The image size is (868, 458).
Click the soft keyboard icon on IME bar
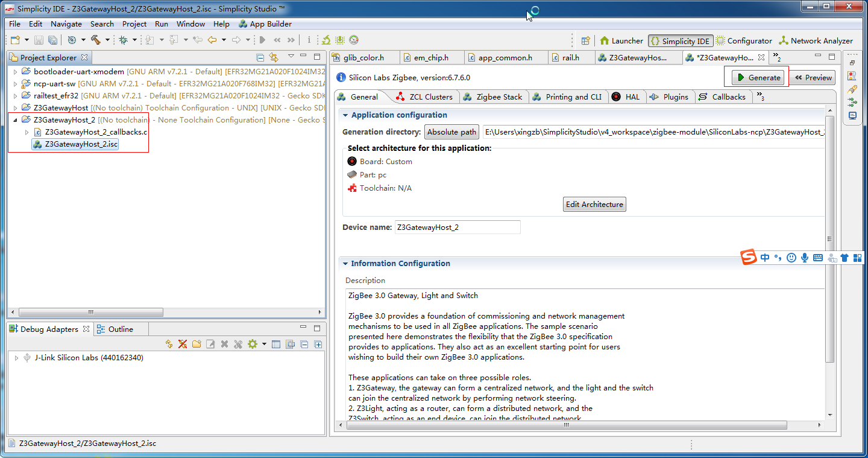[818, 258]
